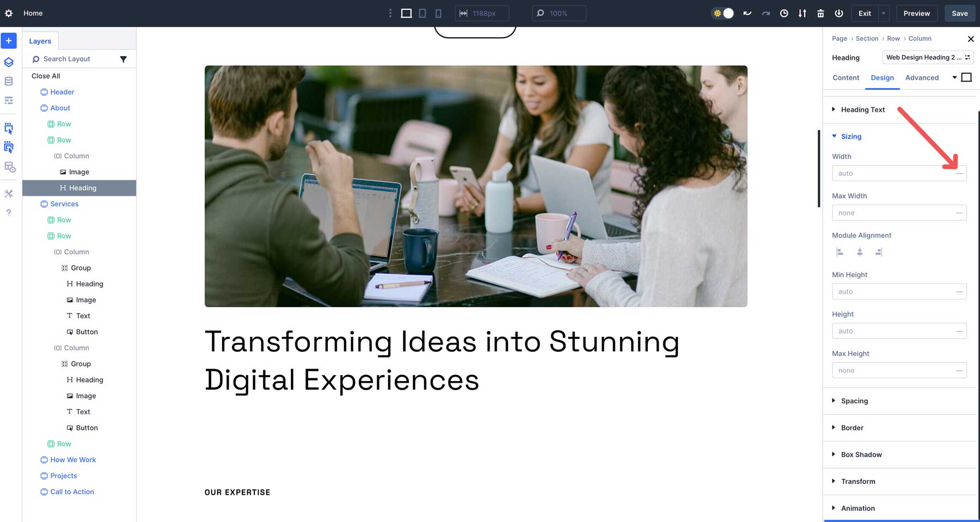Open the help question mark icon

click(9, 213)
